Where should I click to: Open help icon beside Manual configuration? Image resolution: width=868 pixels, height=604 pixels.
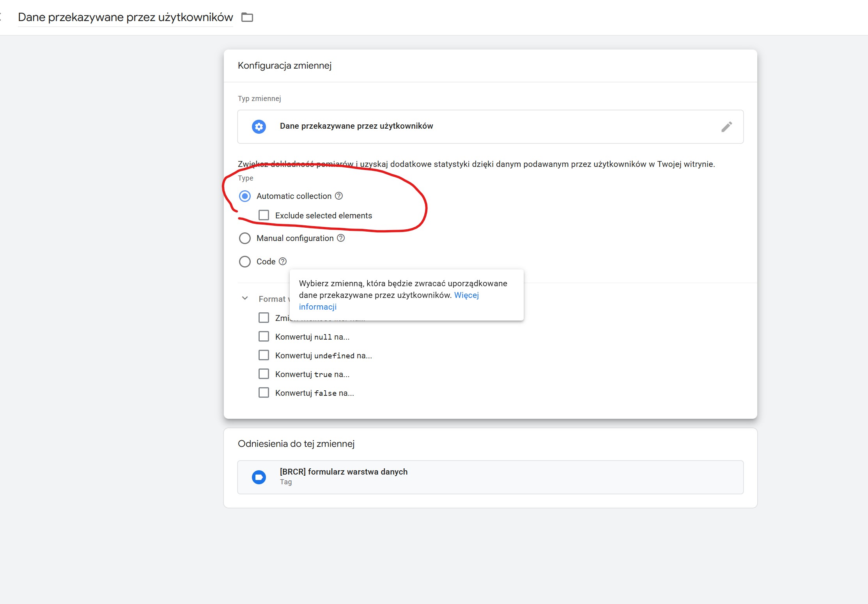click(x=341, y=238)
